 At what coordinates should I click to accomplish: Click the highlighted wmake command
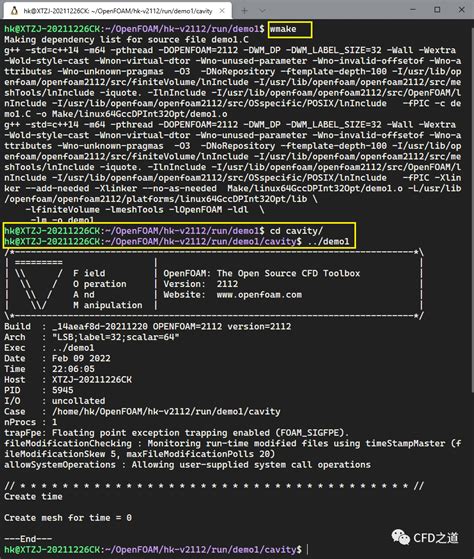click(x=283, y=29)
